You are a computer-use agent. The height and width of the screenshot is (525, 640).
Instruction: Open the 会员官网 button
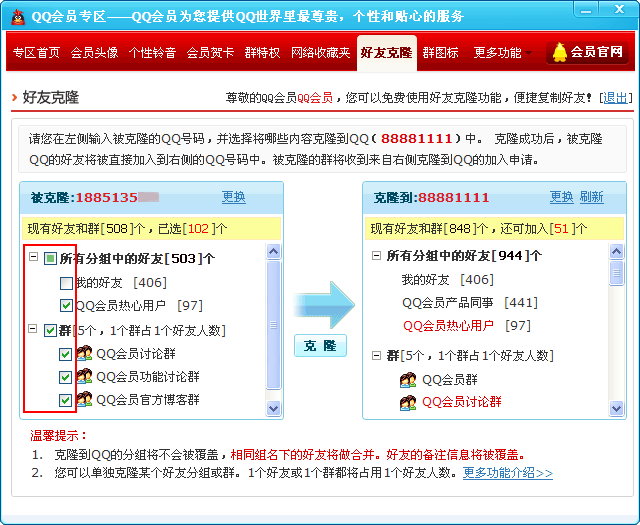(587, 52)
